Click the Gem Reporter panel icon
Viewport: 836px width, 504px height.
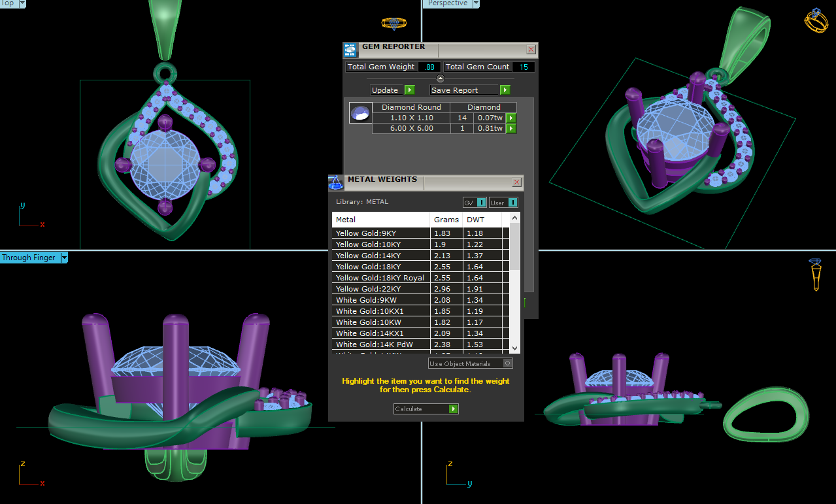pyautogui.click(x=350, y=50)
